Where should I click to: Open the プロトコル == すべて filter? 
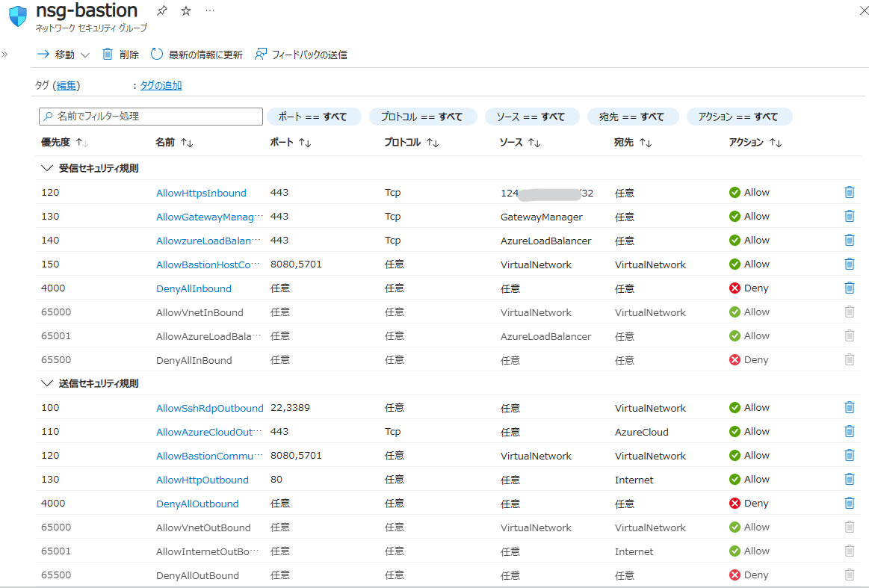[x=422, y=117]
